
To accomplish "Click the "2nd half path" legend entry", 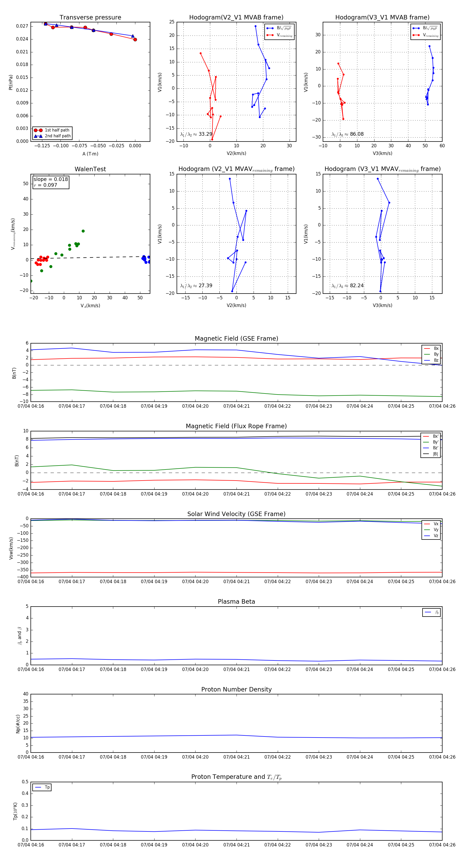I will click(52, 136).
